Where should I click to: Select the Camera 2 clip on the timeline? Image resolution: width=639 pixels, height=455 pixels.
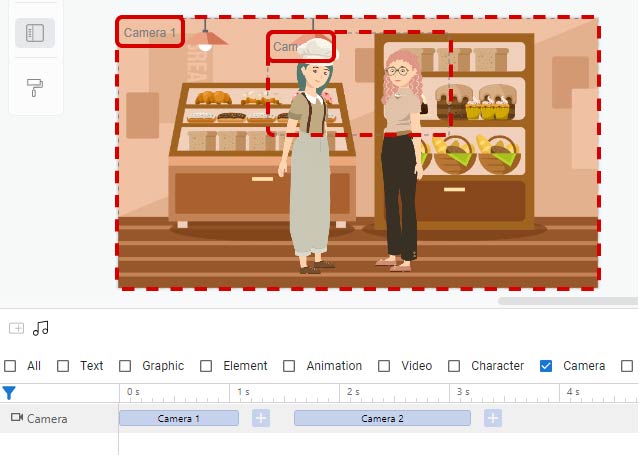point(382,418)
